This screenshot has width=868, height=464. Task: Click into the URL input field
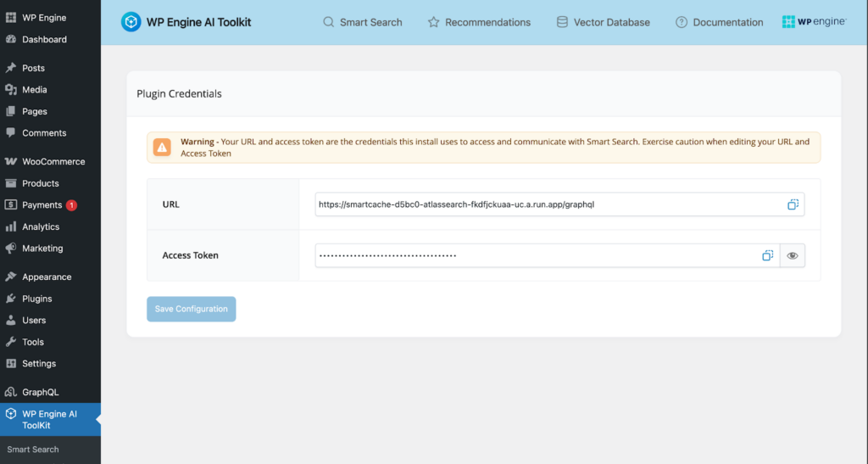(542, 204)
